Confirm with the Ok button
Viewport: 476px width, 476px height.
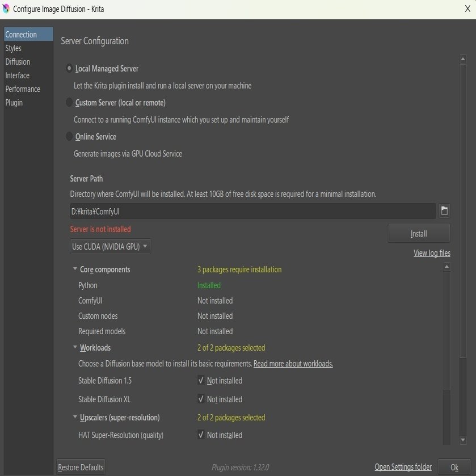click(454, 467)
